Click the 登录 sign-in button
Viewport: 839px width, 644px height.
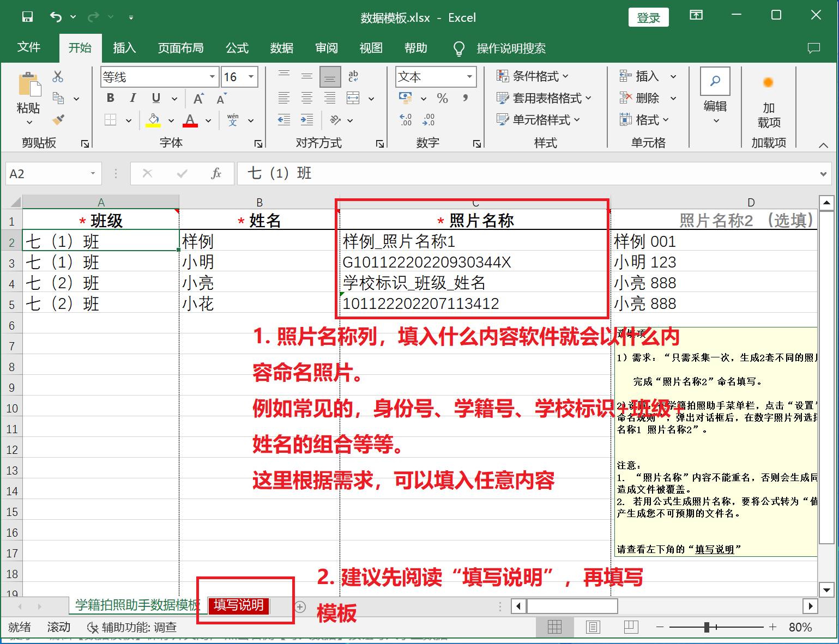coord(648,17)
